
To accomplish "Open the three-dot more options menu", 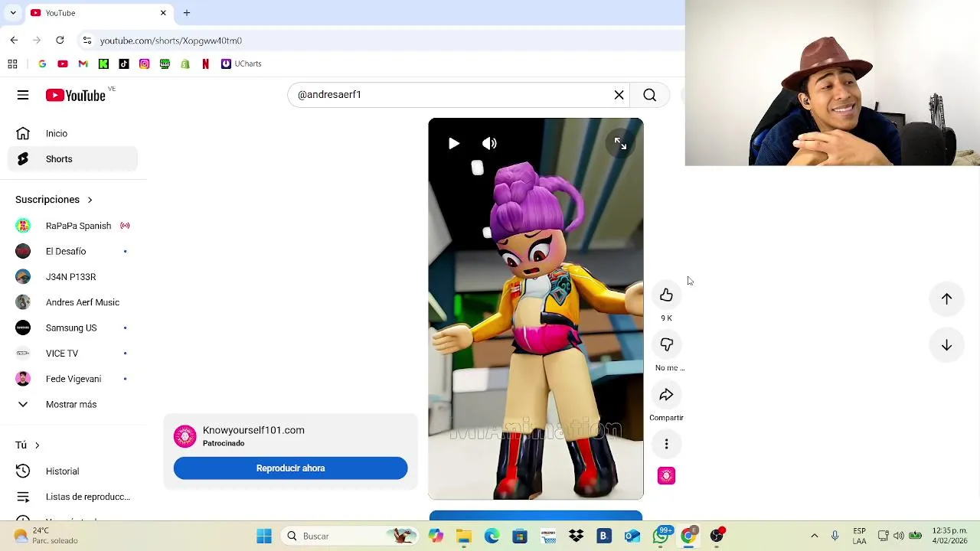I will click(x=666, y=445).
